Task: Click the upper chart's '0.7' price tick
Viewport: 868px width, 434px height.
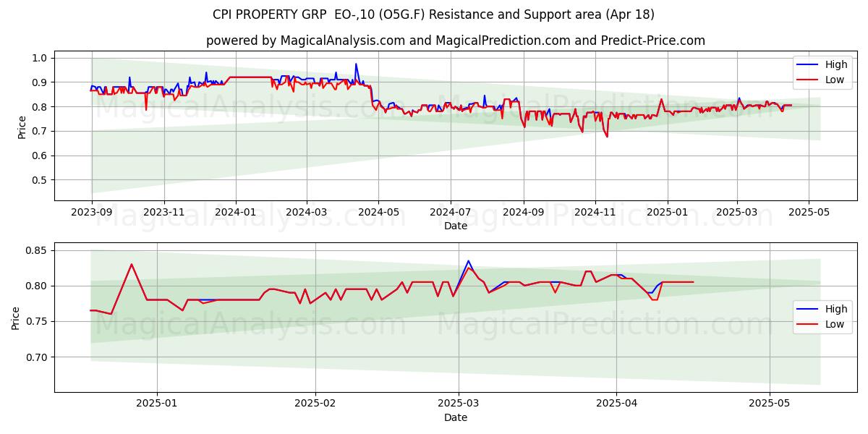Action: pyautogui.click(x=40, y=131)
